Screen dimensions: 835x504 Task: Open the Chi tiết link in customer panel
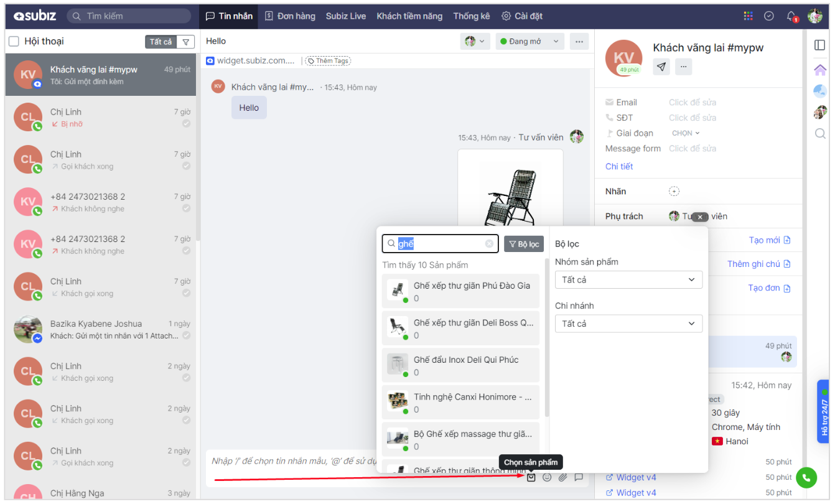(x=619, y=166)
